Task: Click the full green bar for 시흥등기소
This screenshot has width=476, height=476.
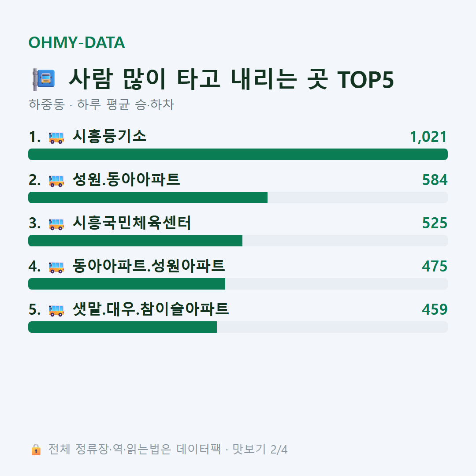Action: click(x=238, y=154)
